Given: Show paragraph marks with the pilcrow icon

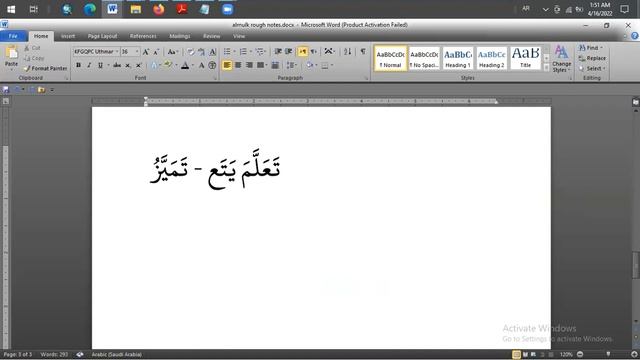Looking at the screenshot, I should pos(363,51).
